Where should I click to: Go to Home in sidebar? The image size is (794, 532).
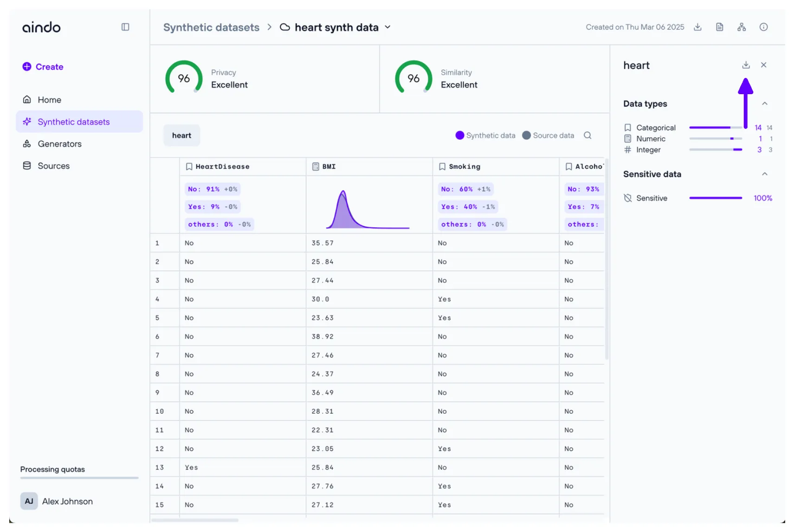coord(49,100)
